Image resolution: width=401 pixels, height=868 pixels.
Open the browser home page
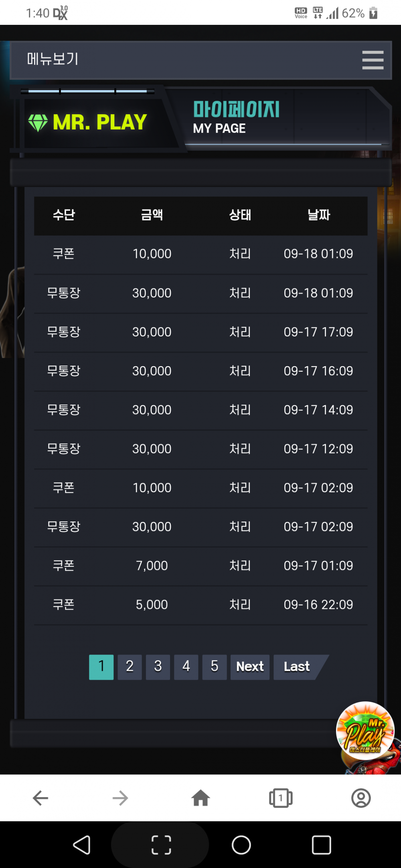[200, 798]
